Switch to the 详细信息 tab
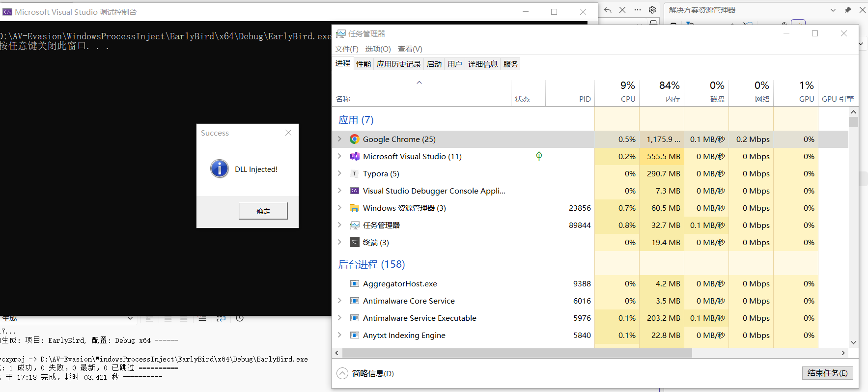Screen dimensions: 868x392 click(x=483, y=64)
